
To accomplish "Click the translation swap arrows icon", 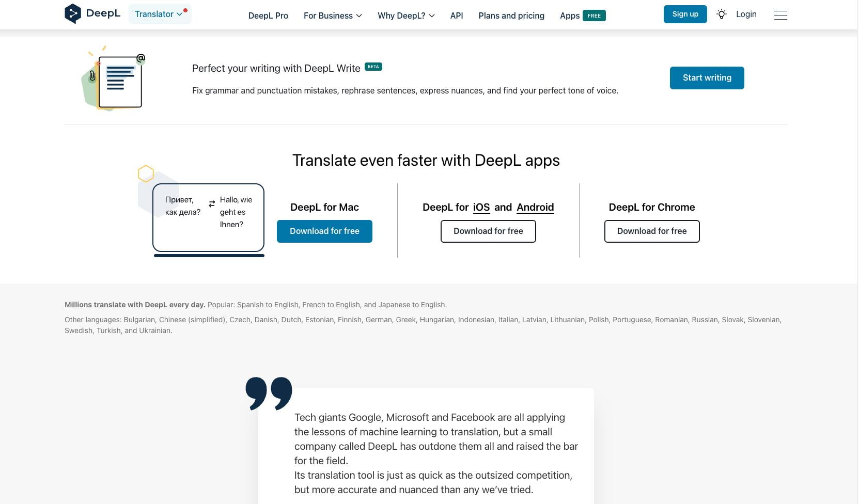I will tap(211, 203).
